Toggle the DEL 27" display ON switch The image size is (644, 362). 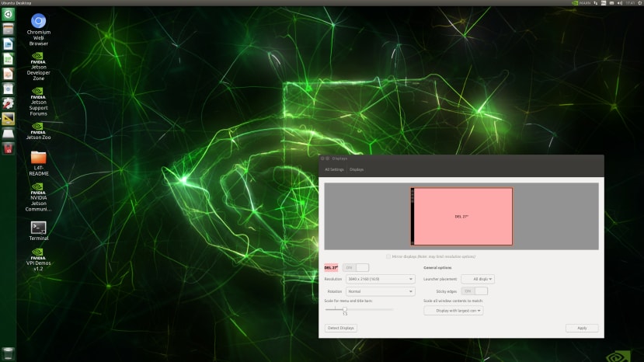(356, 267)
